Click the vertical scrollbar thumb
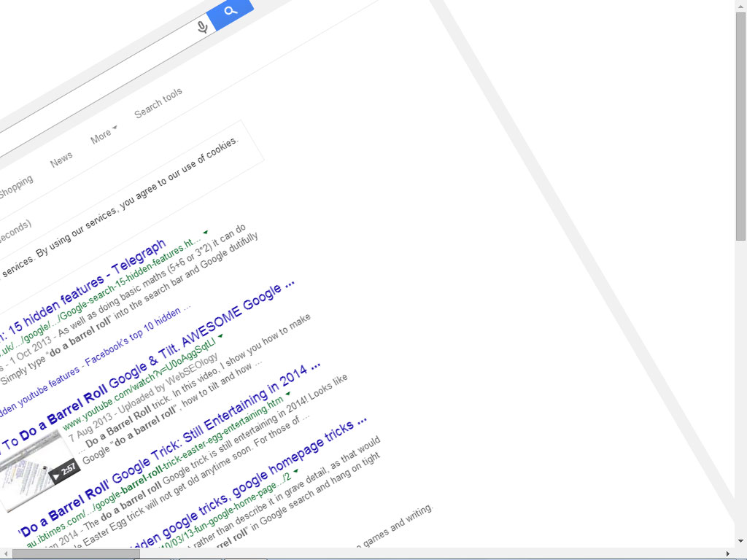 (x=740, y=124)
